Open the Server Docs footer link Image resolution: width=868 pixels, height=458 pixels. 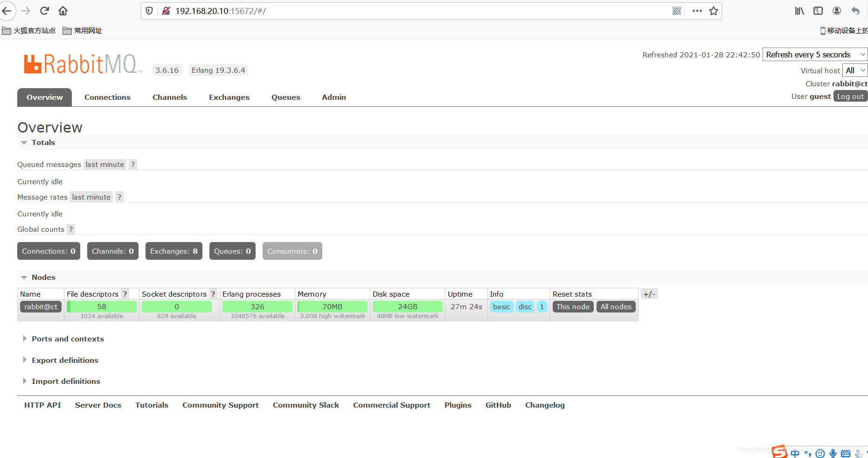(98, 405)
